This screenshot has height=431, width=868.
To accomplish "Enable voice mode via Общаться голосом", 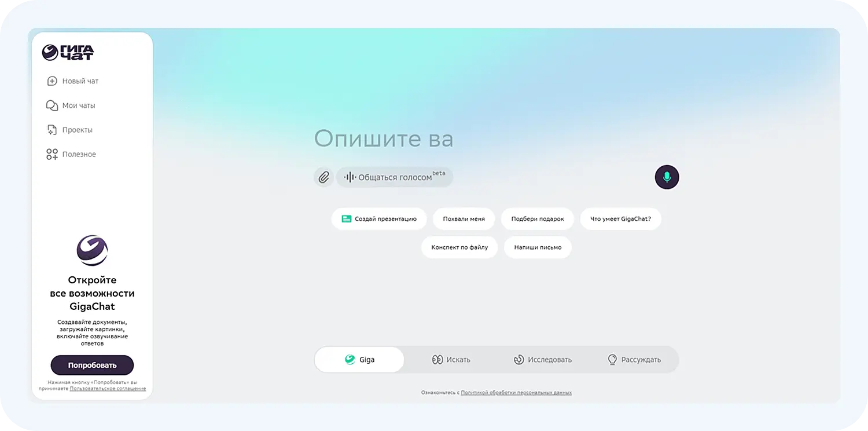I will tap(394, 177).
